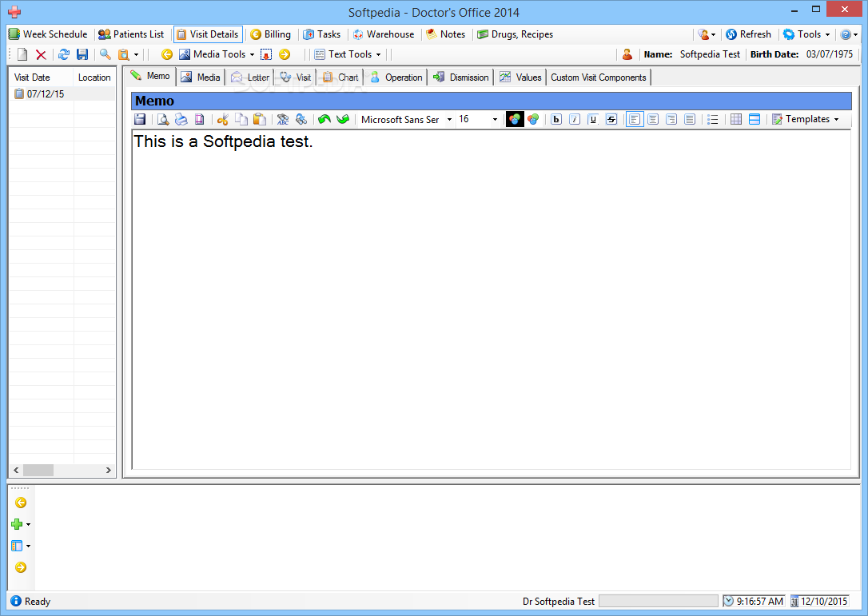Center the memo text
The height and width of the screenshot is (616, 868).
(x=653, y=119)
